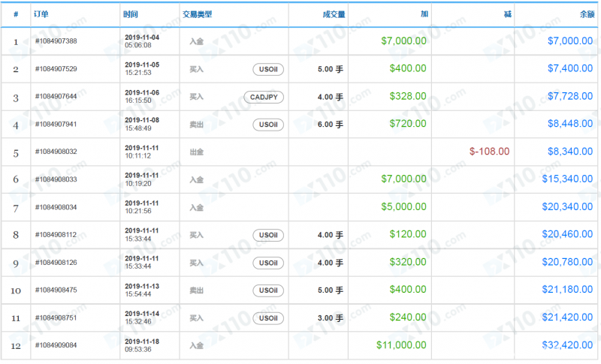Click the 订单 column header

tap(41, 14)
